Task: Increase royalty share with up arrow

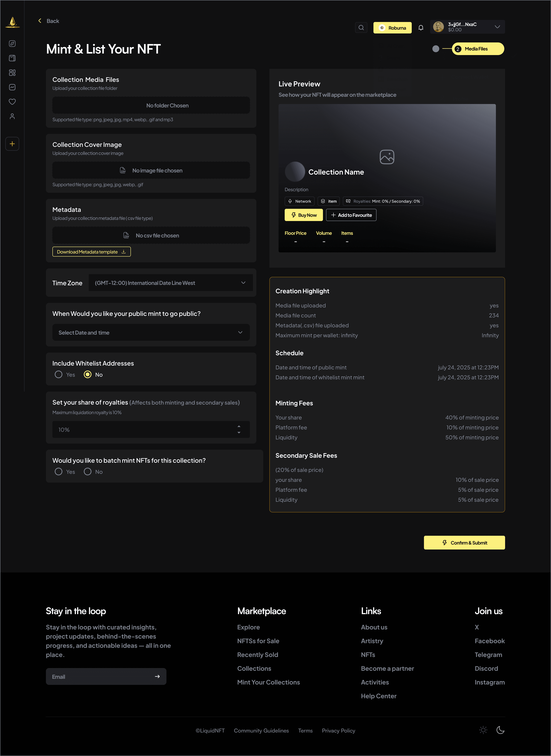Action: (239, 426)
